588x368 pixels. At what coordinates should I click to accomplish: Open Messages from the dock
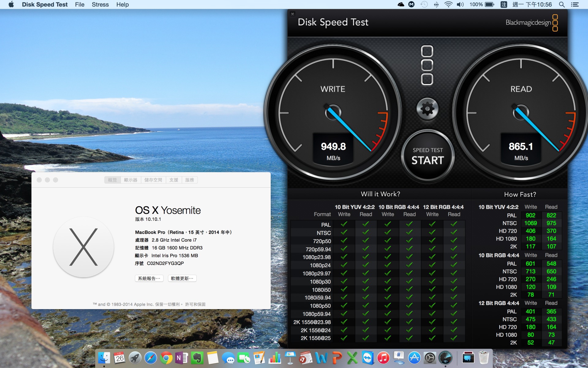coord(228,358)
